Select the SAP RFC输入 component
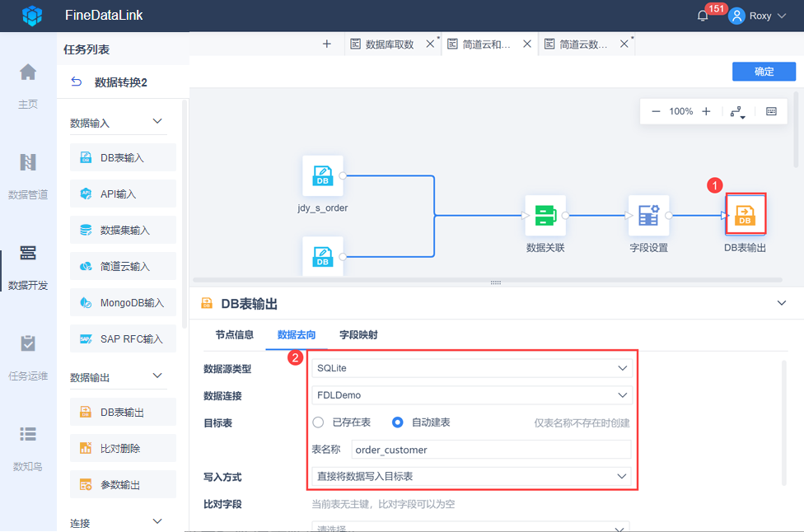 coord(123,338)
